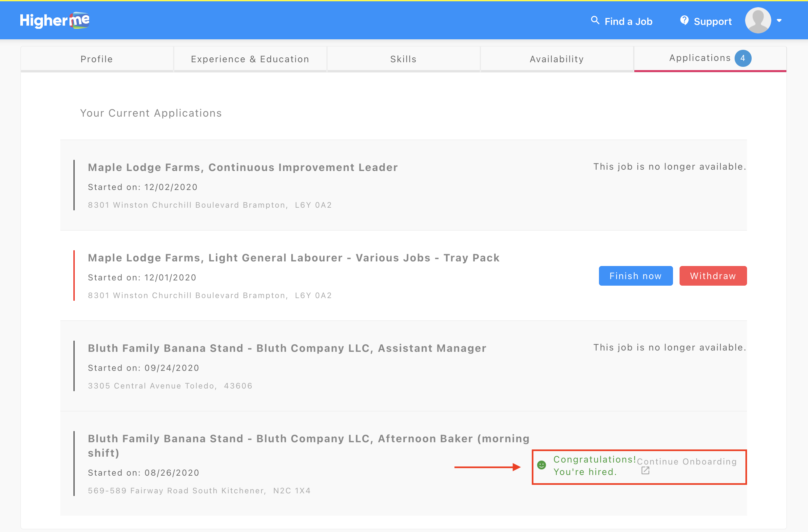808x532 pixels.
Task: Click the Find a Job magnifier icon
Action: (x=595, y=20)
